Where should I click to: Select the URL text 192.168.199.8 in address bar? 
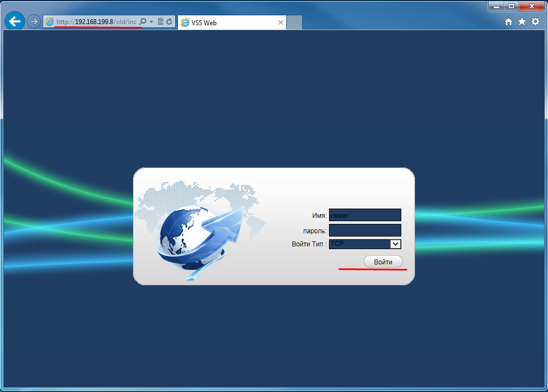(94, 22)
